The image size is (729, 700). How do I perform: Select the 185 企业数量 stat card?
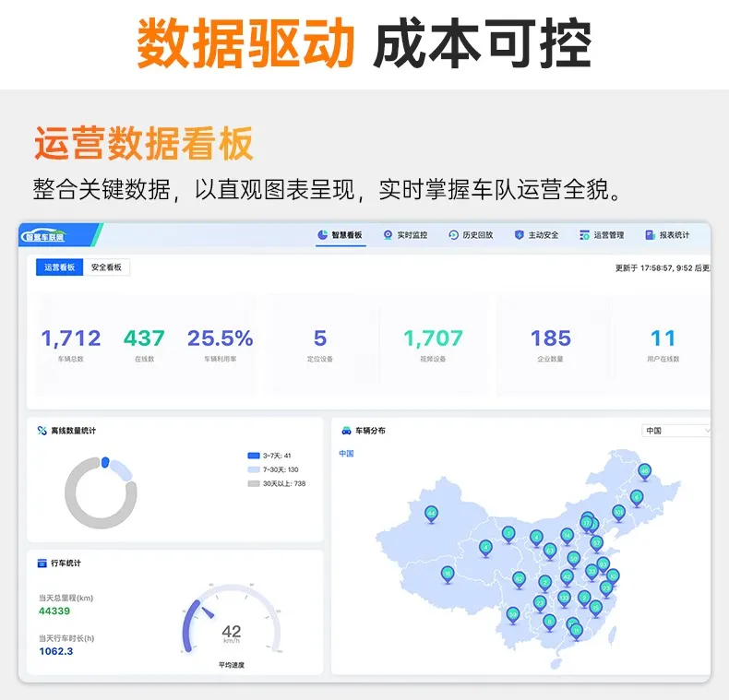(551, 339)
